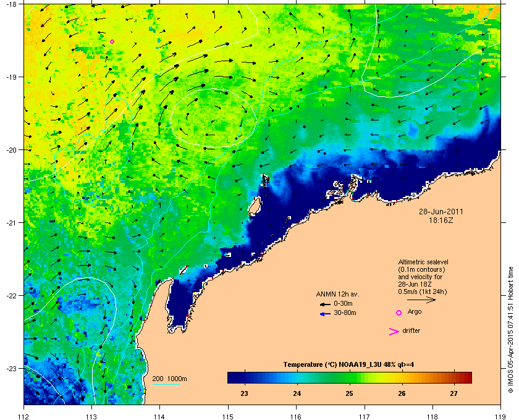
Task: Click the latitude axis label -20
Action: [12, 150]
